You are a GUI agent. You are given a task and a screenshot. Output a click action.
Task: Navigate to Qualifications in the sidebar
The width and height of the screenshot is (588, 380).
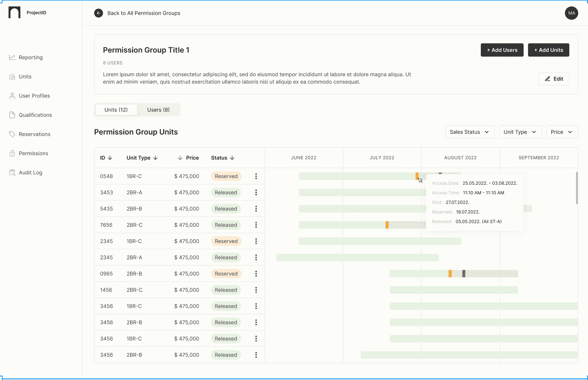[x=12, y=115]
